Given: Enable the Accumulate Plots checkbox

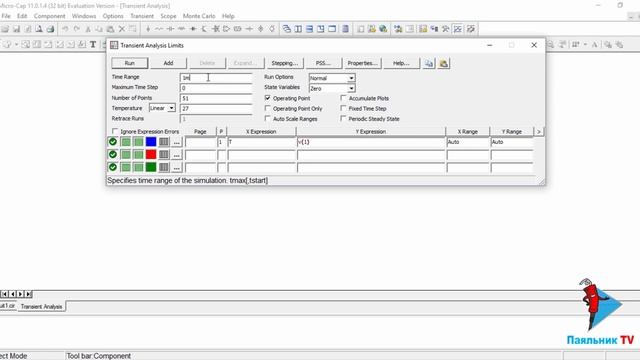Looking at the screenshot, I should click(343, 98).
